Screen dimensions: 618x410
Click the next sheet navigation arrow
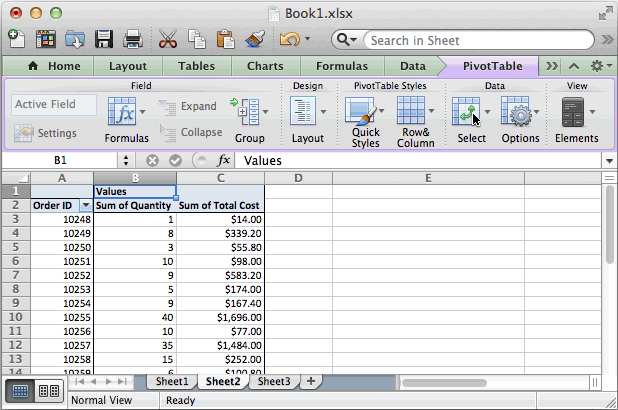(108, 382)
